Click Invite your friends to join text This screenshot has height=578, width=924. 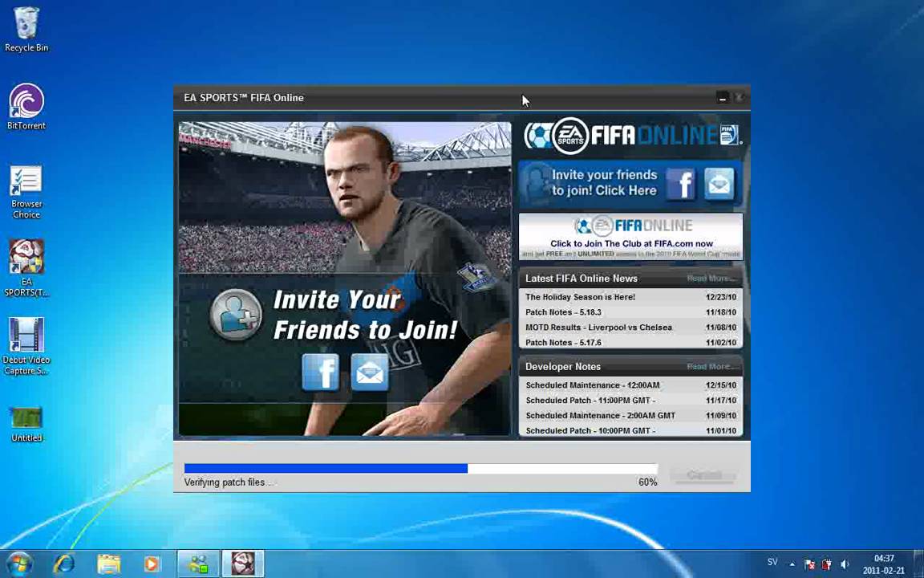pos(604,183)
